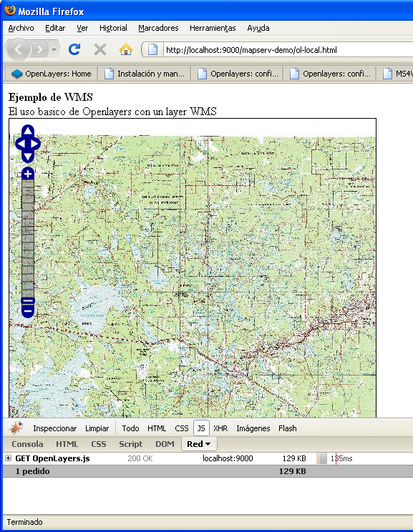Toggle the JS network filter
This screenshot has height=532, width=413.
[x=201, y=428]
